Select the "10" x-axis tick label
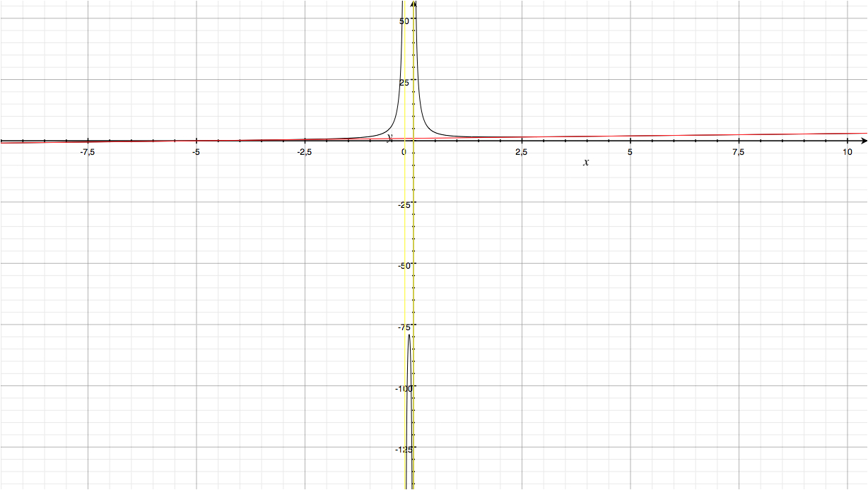Viewport: 868px width, 490px height. 847,153
